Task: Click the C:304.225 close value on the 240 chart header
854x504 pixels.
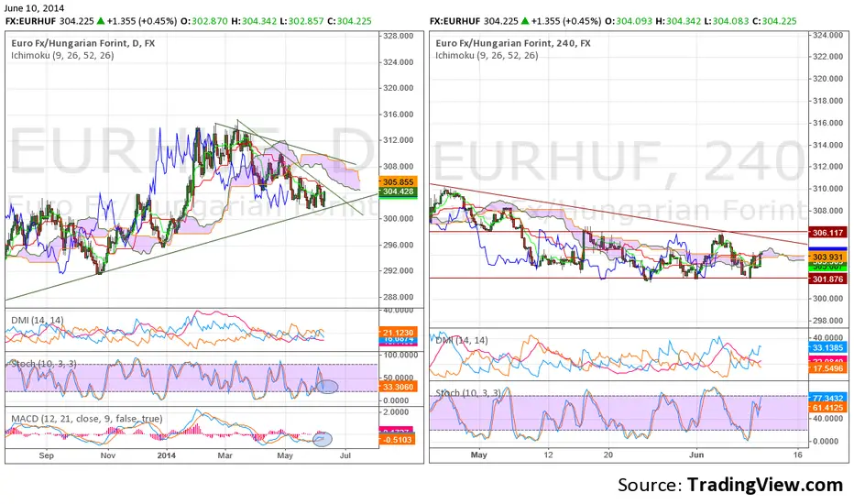Action: tap(774, 21)
